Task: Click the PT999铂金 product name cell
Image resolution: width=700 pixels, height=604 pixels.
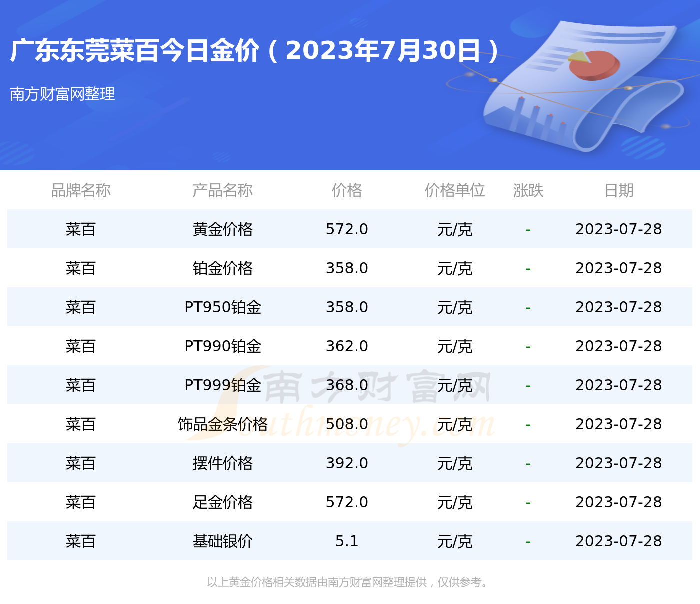Action: (223, 385)
